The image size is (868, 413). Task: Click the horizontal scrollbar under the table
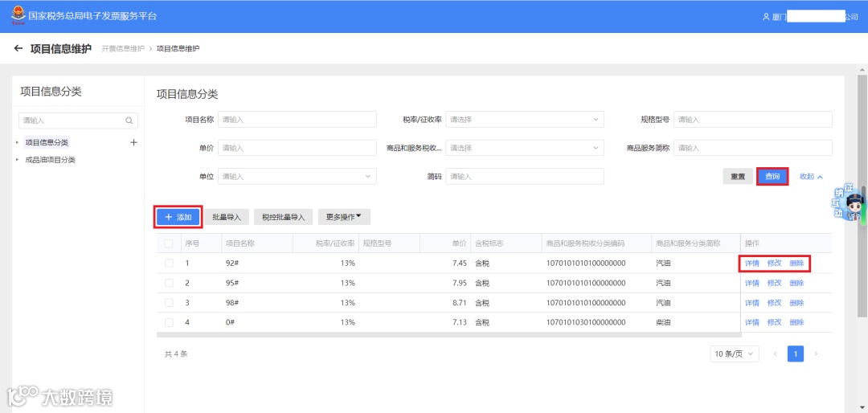(x=448, y=335)
